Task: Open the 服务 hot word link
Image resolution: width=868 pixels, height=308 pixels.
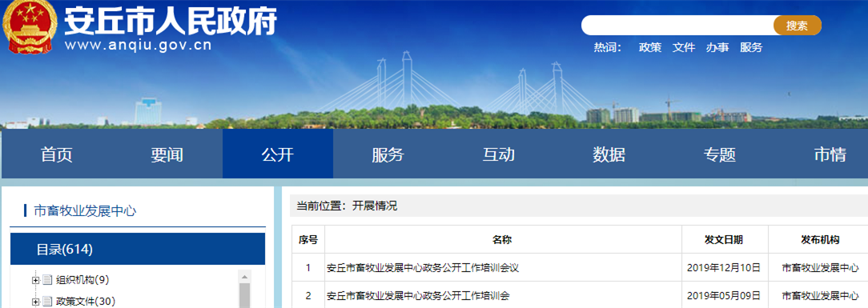Action: [x=751, y=47]
